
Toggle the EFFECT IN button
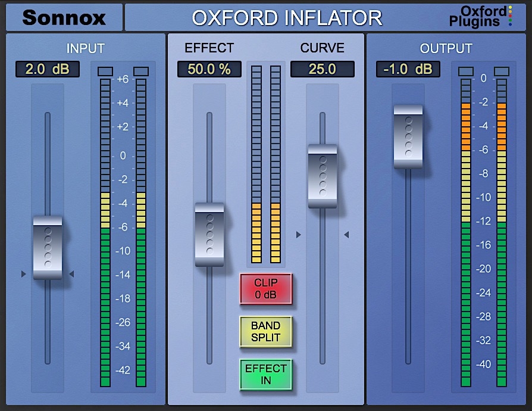(265, 374)
